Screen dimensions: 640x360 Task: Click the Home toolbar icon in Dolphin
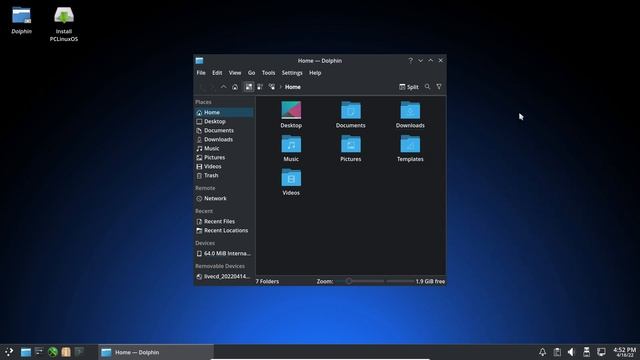(x=235, y=87)
